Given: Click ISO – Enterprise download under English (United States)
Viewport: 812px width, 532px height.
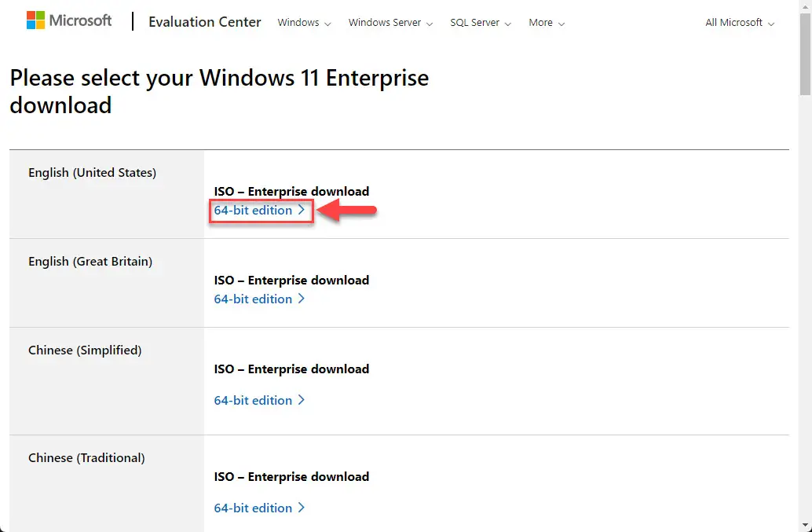Looking at the screenshot, I should point(291,191).
